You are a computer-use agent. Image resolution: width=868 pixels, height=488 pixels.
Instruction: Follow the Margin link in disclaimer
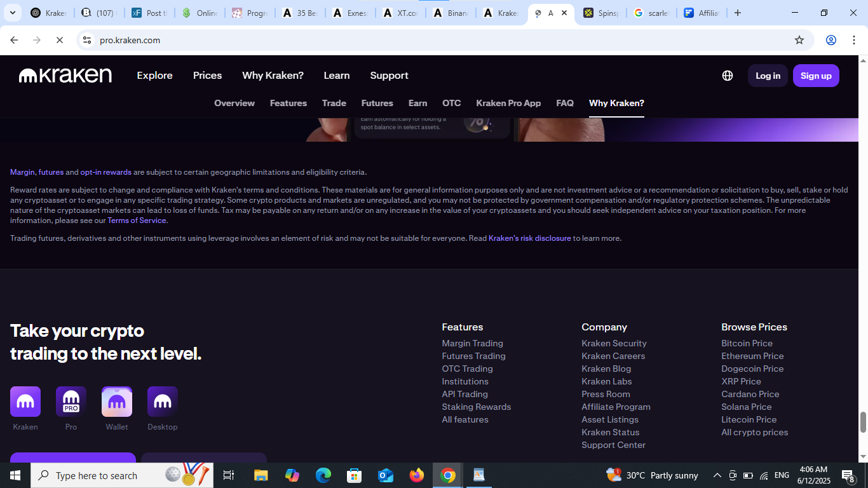click(x=22, y=172)
